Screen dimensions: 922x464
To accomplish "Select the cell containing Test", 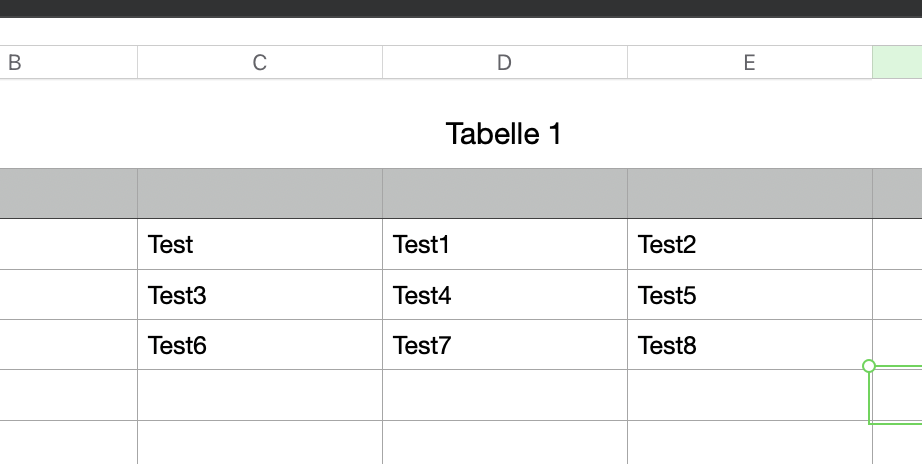I will [259, 244].
